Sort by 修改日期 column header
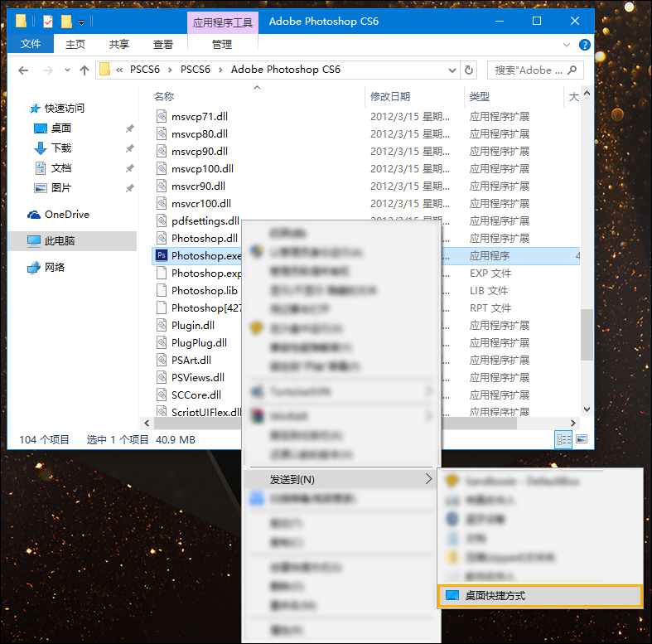Image resolution: width=652 pixels, height=644 pixels. point(390,96)
